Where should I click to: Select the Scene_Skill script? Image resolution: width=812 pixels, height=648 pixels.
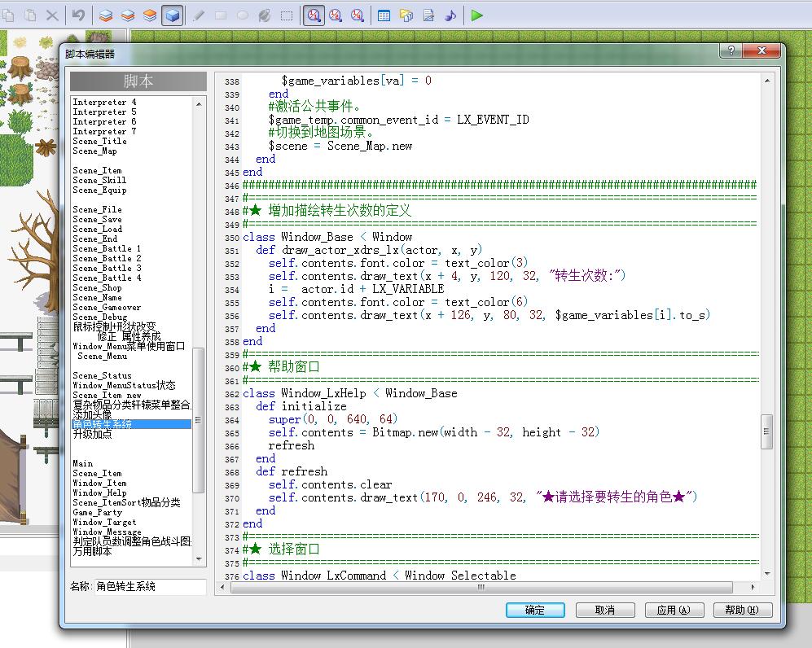(99, 180)
